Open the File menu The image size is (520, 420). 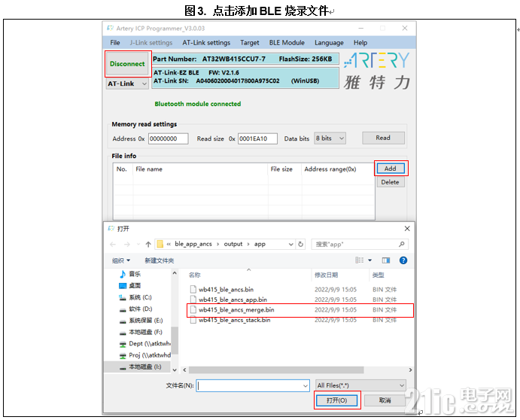[x=115, y=43]
